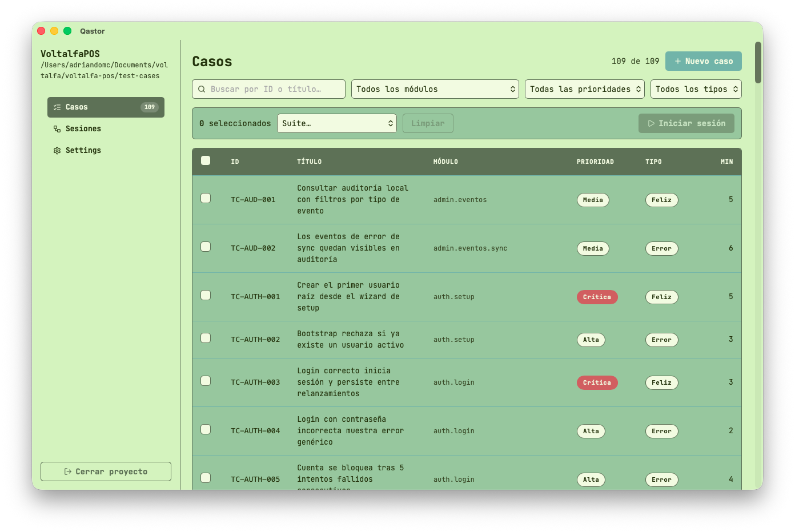Click the MÓDULO column header
795x532 pixels.
[x=445, y=162]
